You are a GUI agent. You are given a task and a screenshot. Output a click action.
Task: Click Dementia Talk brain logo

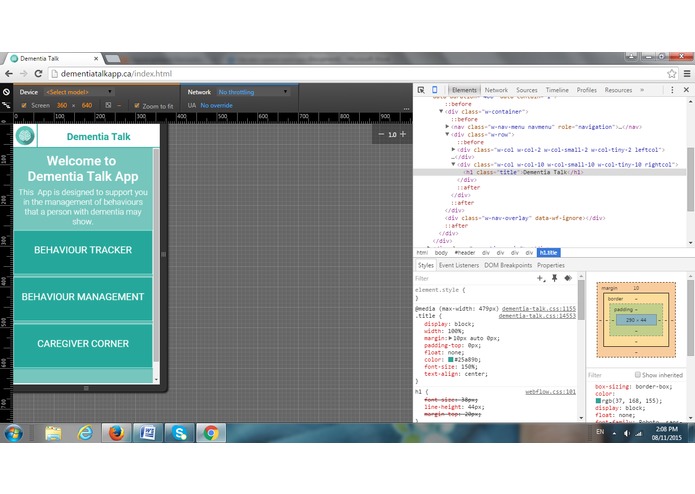pos(25,136)
